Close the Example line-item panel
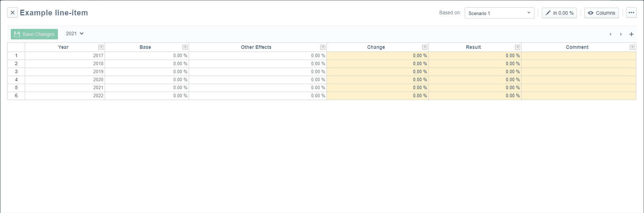This screenshot has width=644, height=213. 13,13
